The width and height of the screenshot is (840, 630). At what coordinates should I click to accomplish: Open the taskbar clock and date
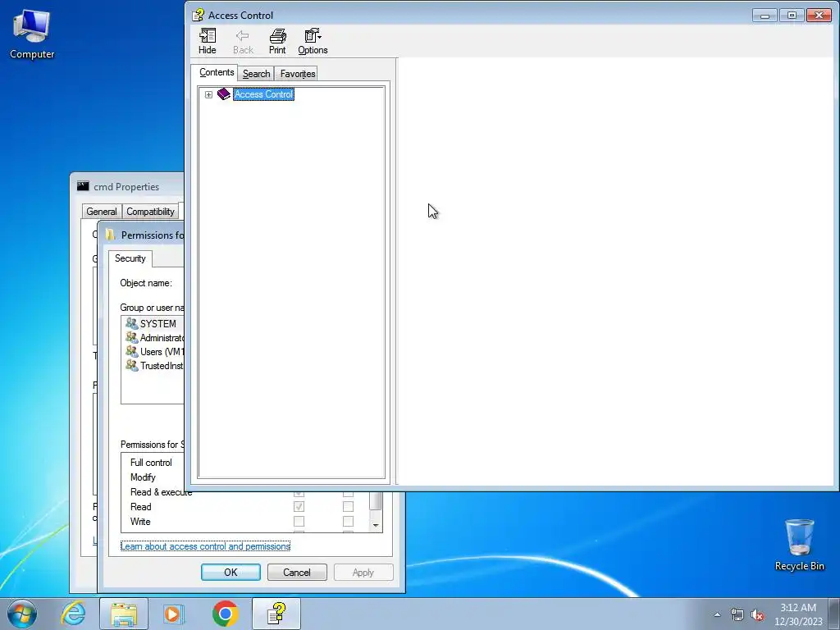[798, 614]
